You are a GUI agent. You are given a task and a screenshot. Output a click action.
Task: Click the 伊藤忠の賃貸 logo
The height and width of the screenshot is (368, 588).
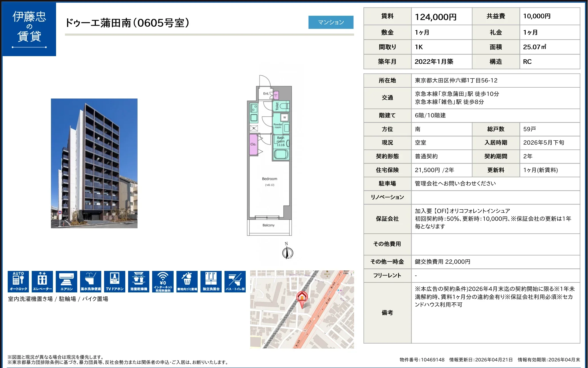29,29
